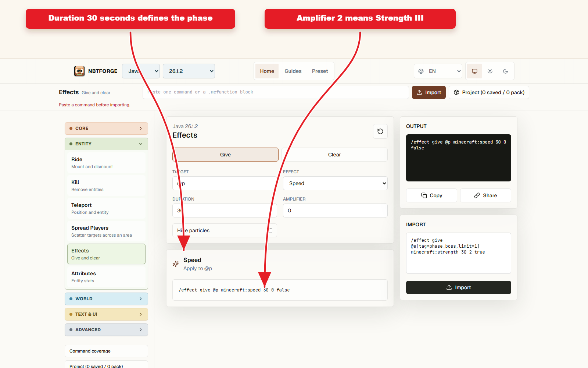This screenshot has width=588, height=368.
Task: Expand the CORE category
Action: click(106, 128)
